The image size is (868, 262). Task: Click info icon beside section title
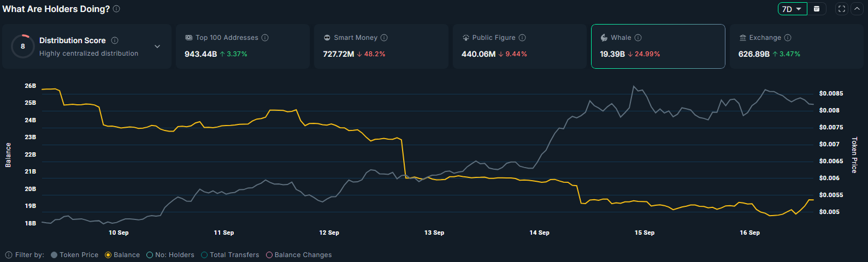pyautogui.click(x=116, y=9)
